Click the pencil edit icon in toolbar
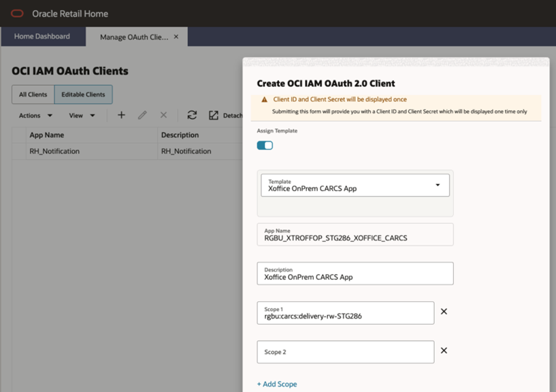The height and width of the screenshot is (392, 556). (142, 115)
